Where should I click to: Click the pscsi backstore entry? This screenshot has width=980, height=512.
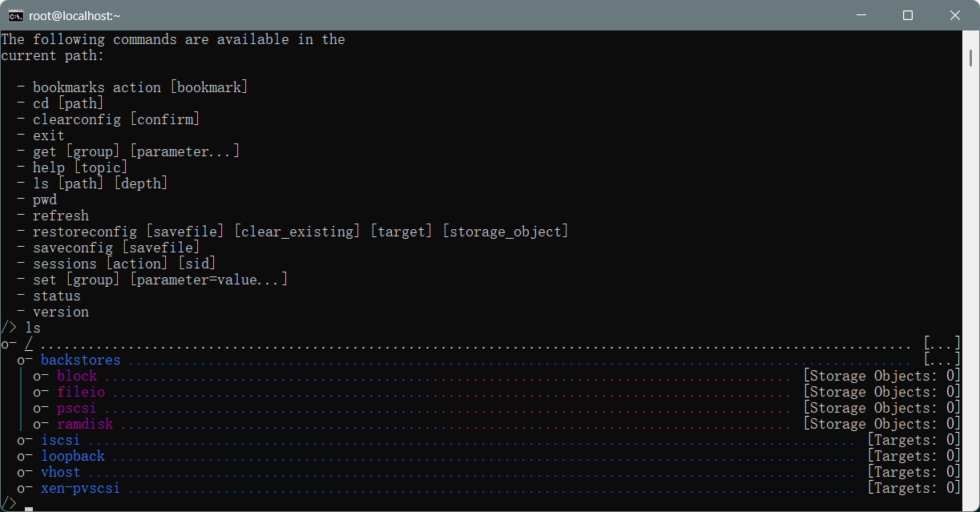click(76, 408)
